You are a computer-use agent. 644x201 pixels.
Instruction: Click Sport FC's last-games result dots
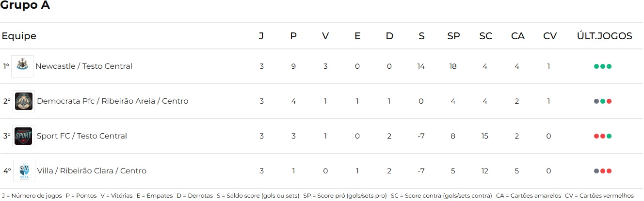point(602,136)
